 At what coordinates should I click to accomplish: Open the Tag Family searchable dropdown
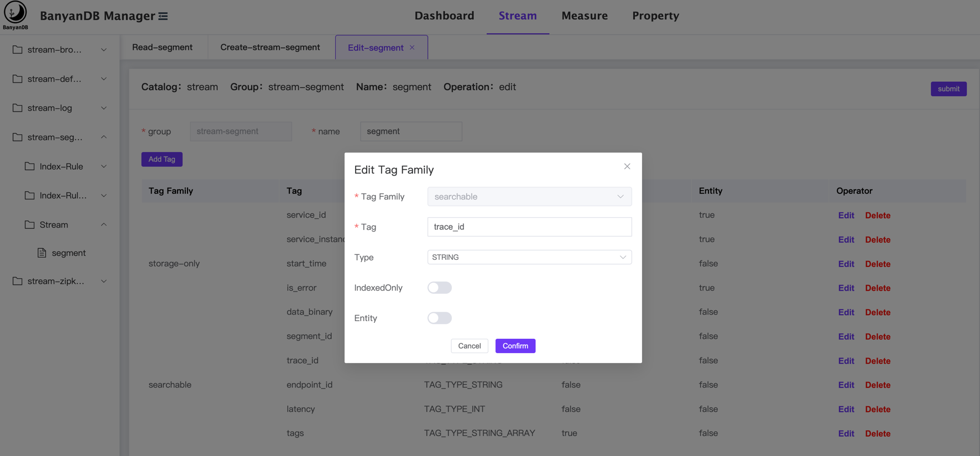[x=529, y=197]
